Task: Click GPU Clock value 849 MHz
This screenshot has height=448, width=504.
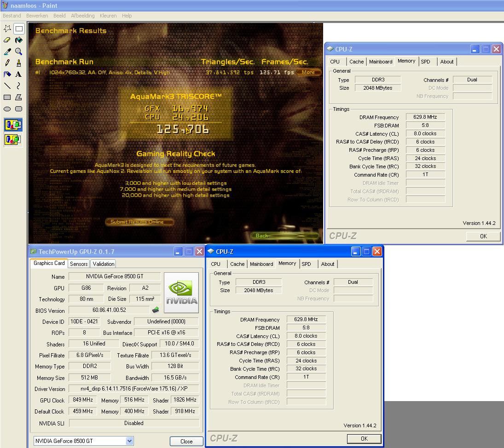Action: (x=82, y=400)
